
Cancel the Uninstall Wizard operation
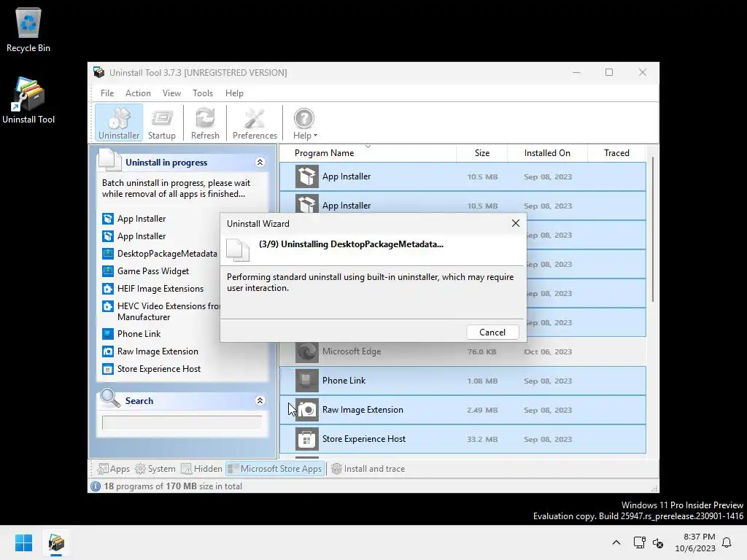click(x=492, y=332)
